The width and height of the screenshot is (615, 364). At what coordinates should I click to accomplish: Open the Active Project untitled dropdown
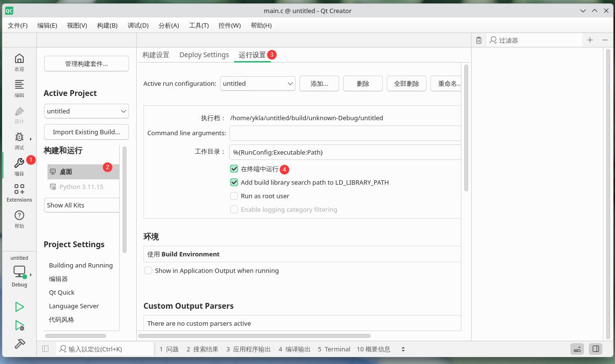pos(86,111)
